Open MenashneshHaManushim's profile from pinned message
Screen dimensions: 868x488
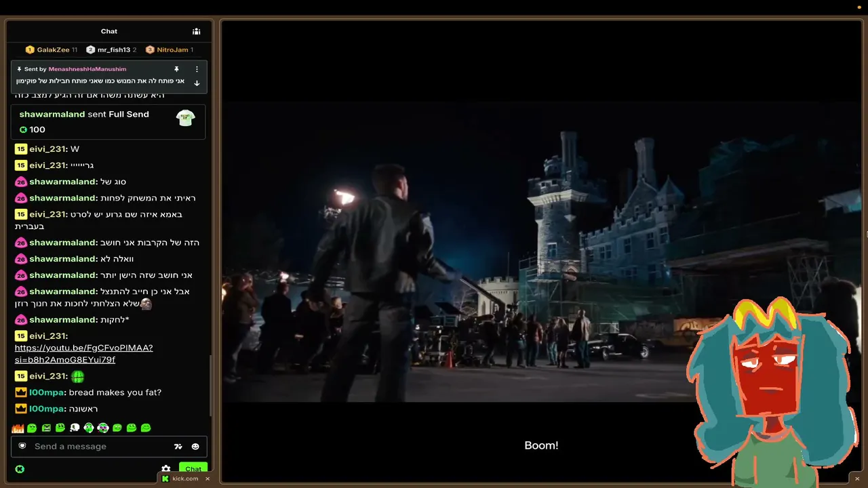coord(87,69)
